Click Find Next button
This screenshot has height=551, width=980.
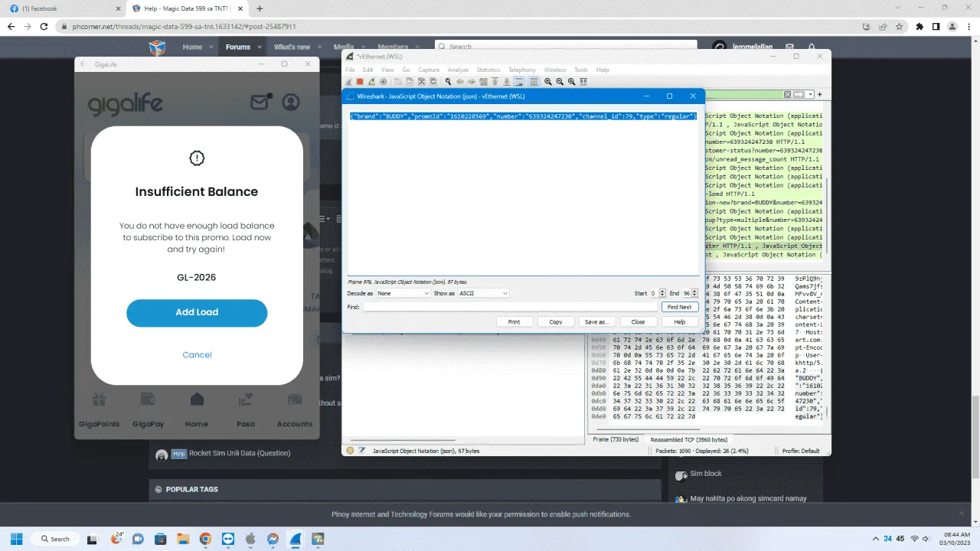[x=679, y=307]
